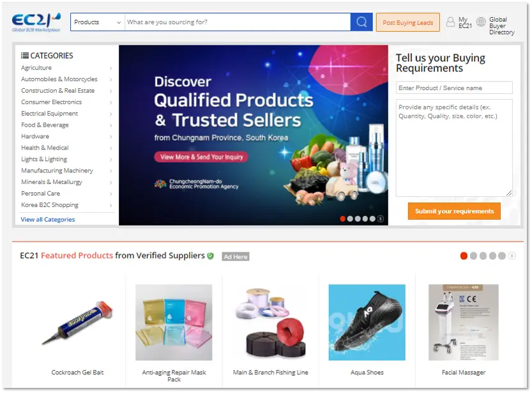532x393 pixels.
Task: Click the Global Buyer Directory globe icon
Action: [x=481, y=22]
